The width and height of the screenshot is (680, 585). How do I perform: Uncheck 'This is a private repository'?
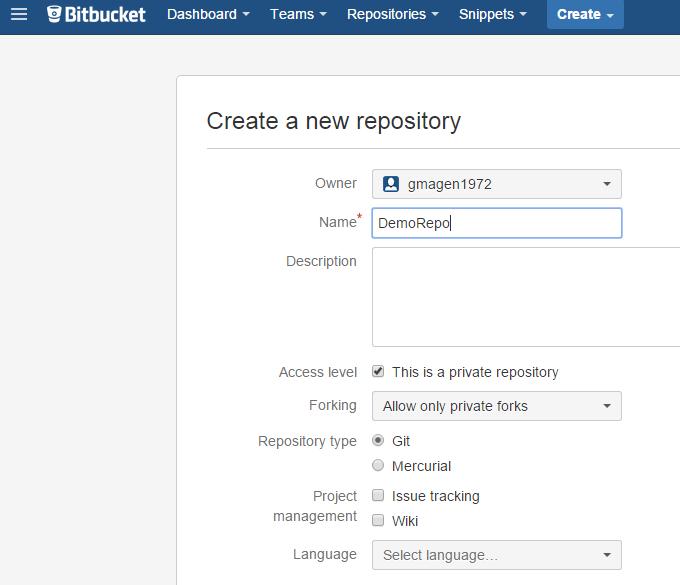click(378, 371)
